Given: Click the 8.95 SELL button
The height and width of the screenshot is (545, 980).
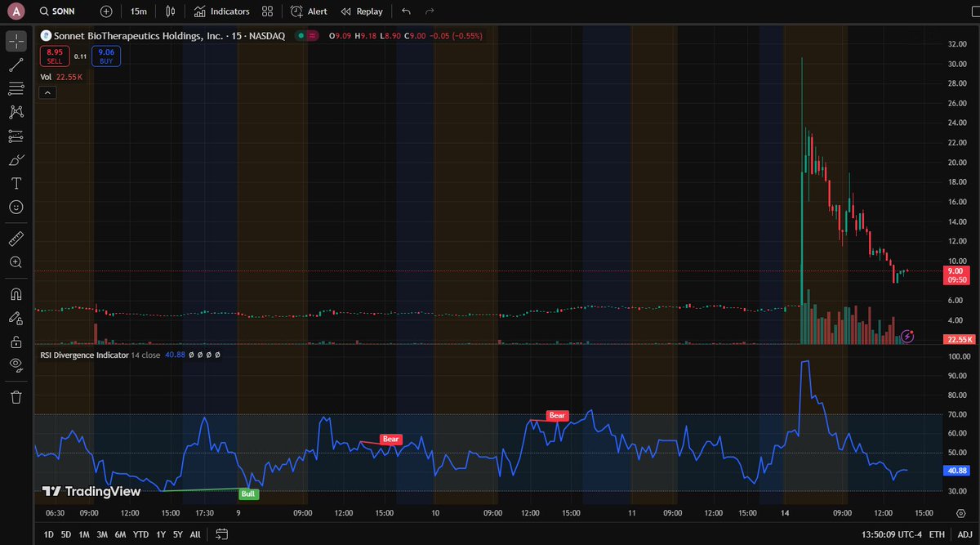Looking at the screenshot, I should tap(55, 56).
